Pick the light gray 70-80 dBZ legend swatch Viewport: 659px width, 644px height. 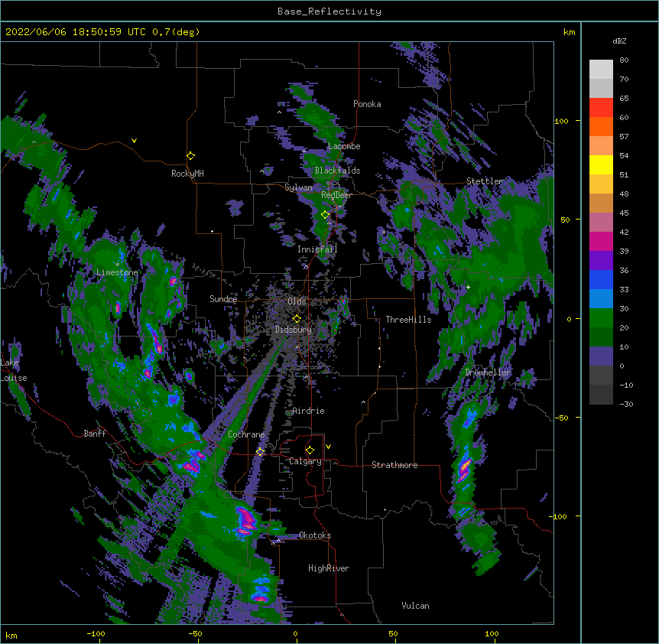[x=601, y=70]
